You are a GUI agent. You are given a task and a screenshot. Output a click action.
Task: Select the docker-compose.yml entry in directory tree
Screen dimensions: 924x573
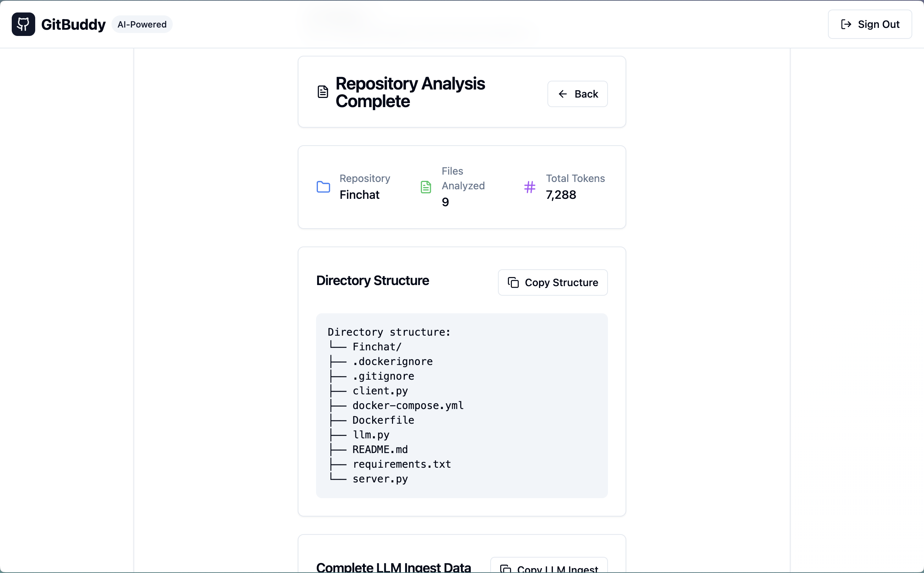tap(408, 405)
